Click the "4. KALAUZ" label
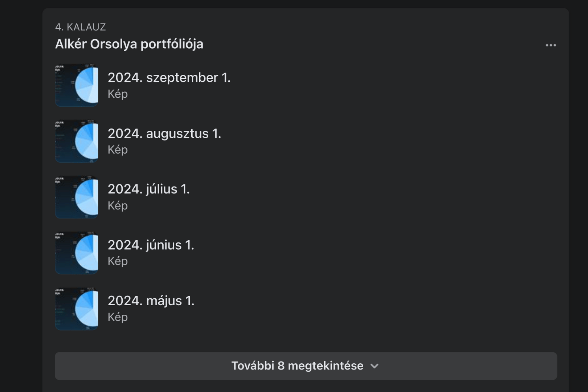The height and width of the screenshot is (392, 588). point(81,27)
